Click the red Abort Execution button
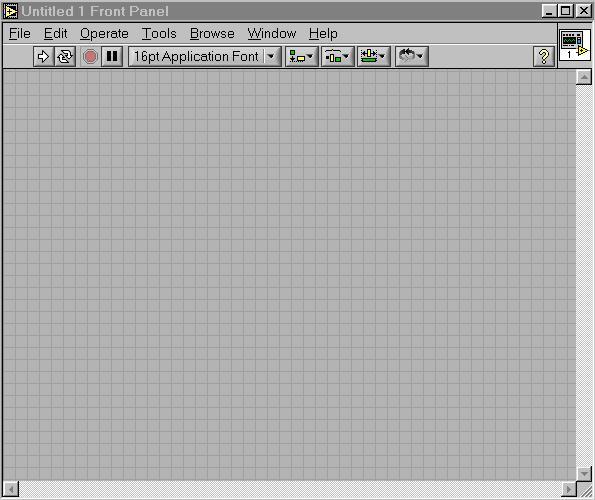Viewport: 595px width, 500px height. click(90, 57)
